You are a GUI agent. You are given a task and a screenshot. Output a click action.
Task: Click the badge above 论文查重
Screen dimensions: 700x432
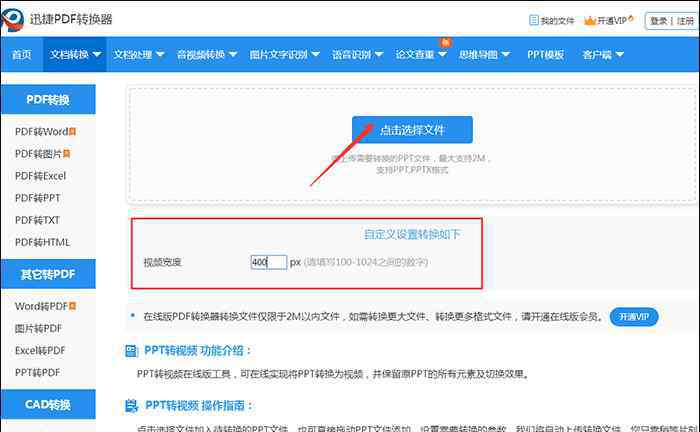coord(445,43)
